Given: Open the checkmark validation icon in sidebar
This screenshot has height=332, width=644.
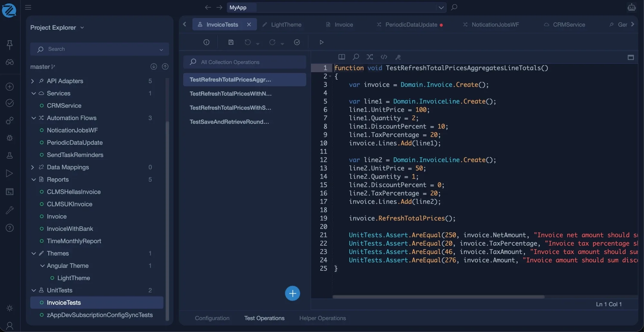Looking at the screenshot, I should (10, 103).
